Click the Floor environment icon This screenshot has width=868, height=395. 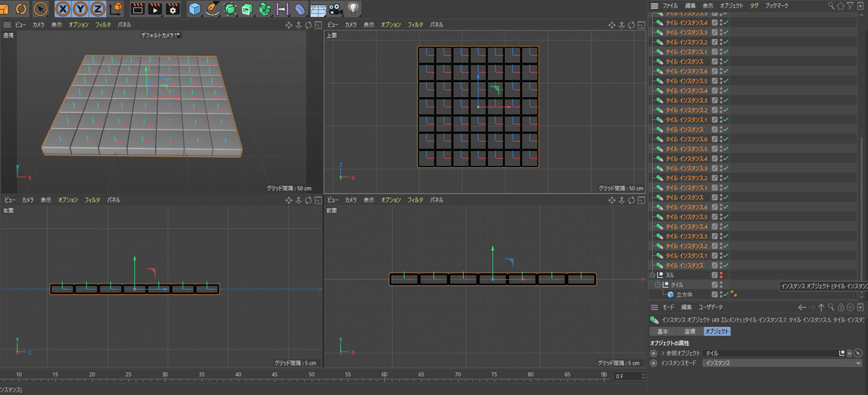tap(317, 9)
